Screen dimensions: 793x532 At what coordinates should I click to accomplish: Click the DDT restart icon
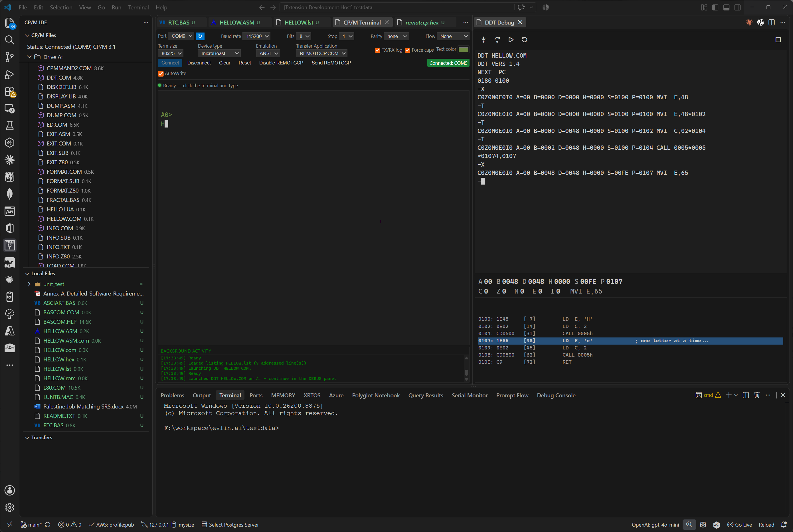pos(524,40)
